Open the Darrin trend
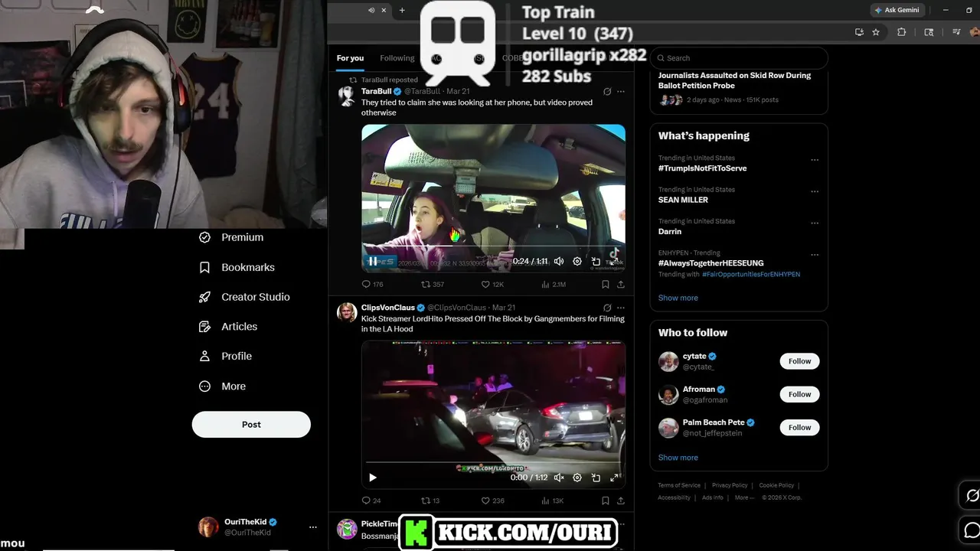Image resolution: width=980 pixels, height=551 pixels. tap(670, 231)
